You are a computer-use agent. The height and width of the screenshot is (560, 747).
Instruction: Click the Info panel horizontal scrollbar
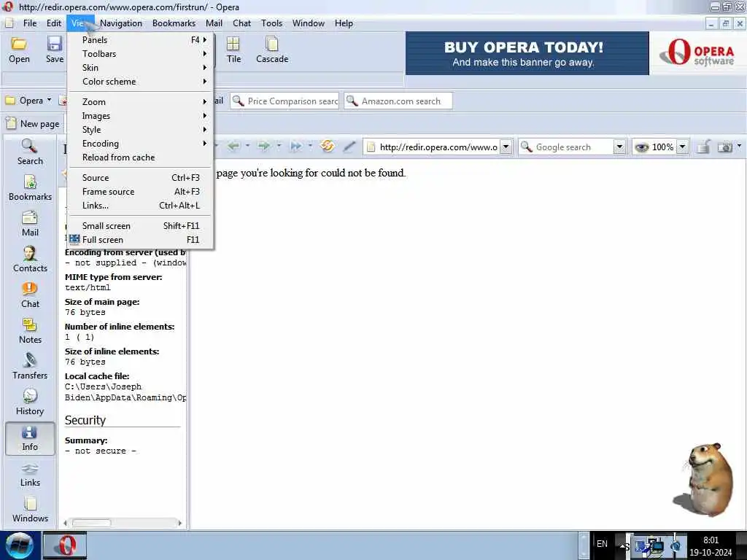123,523
